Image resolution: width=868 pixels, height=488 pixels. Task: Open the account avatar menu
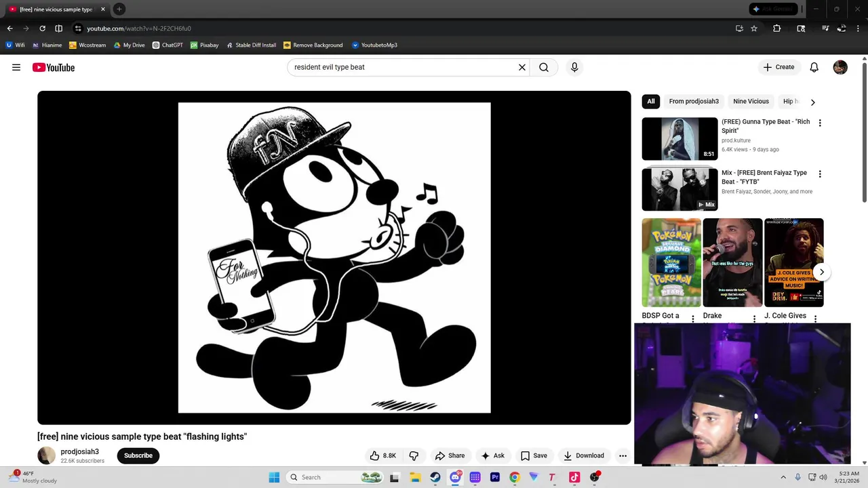(840, 67)
